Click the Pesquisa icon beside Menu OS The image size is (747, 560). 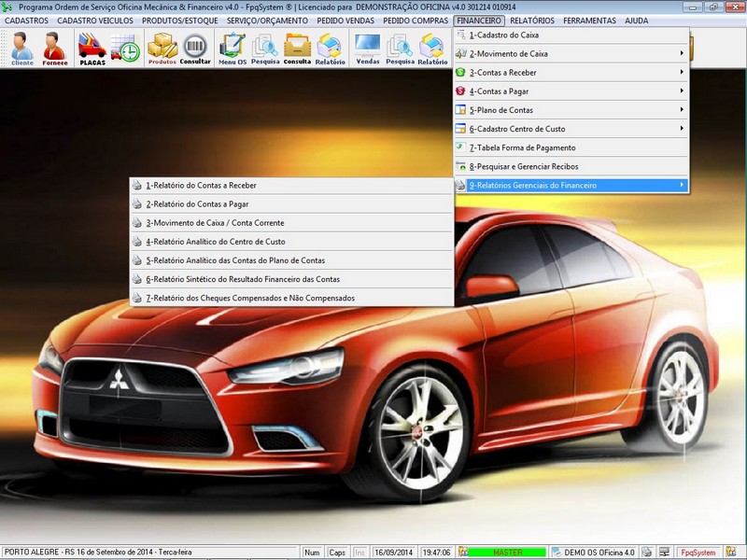point(265,49)
